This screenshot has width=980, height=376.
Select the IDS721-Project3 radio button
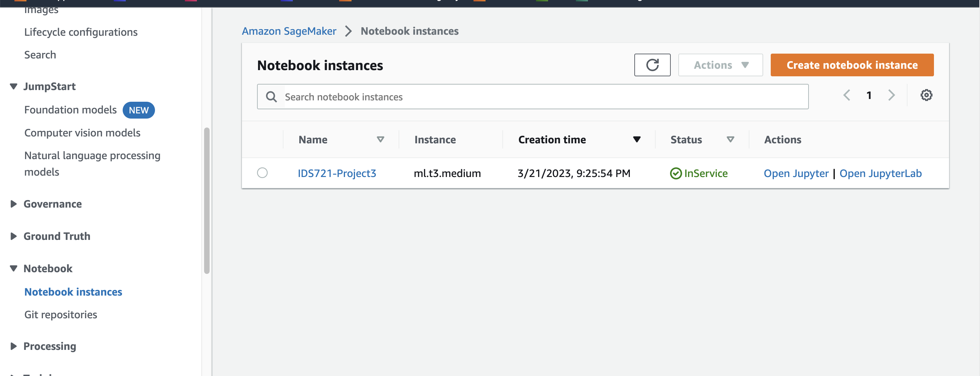click(x=262, y=173)
